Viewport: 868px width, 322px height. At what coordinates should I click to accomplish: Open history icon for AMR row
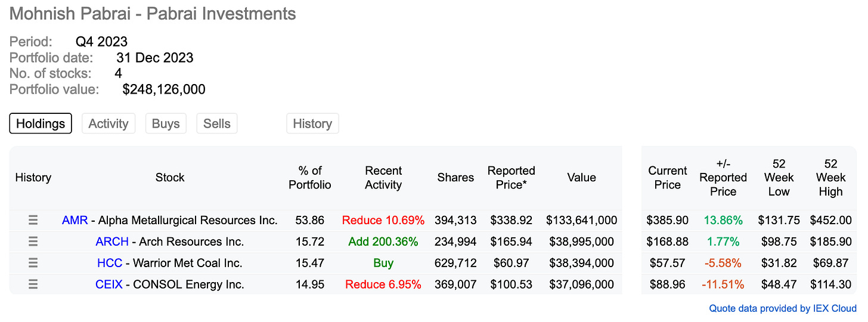(x=33, y=221)
